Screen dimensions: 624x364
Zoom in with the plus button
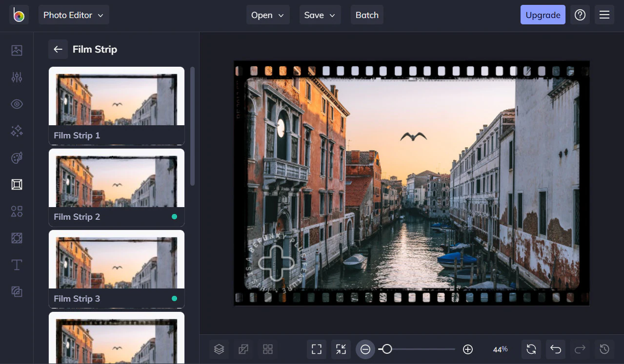coord(468,349)
